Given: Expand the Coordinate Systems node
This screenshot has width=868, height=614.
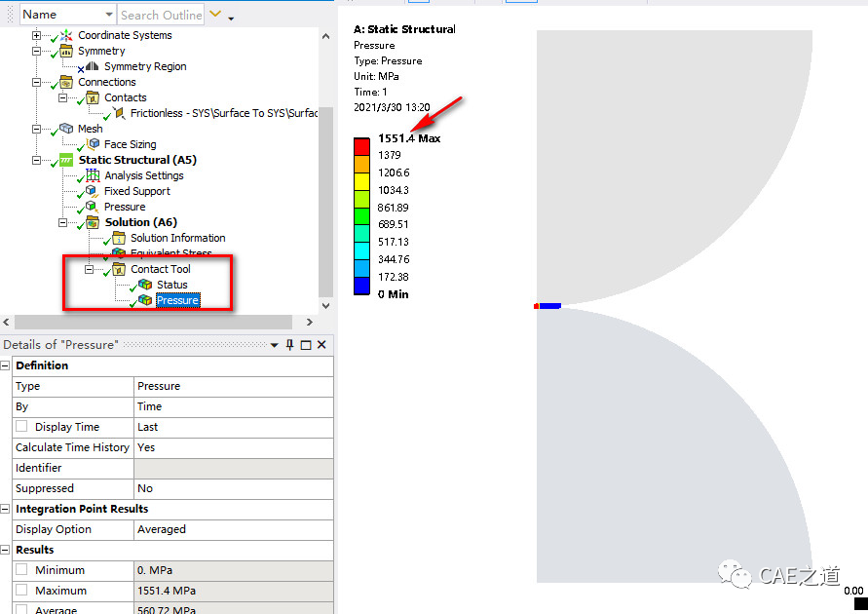Looking at the screenshot, I should click(37, 35).
